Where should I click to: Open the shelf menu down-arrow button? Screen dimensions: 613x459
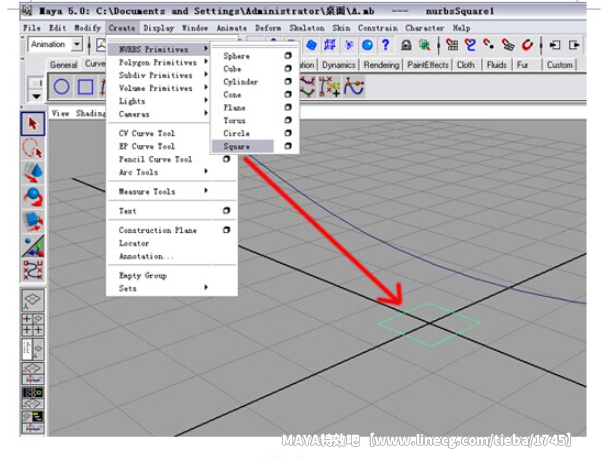36,96
